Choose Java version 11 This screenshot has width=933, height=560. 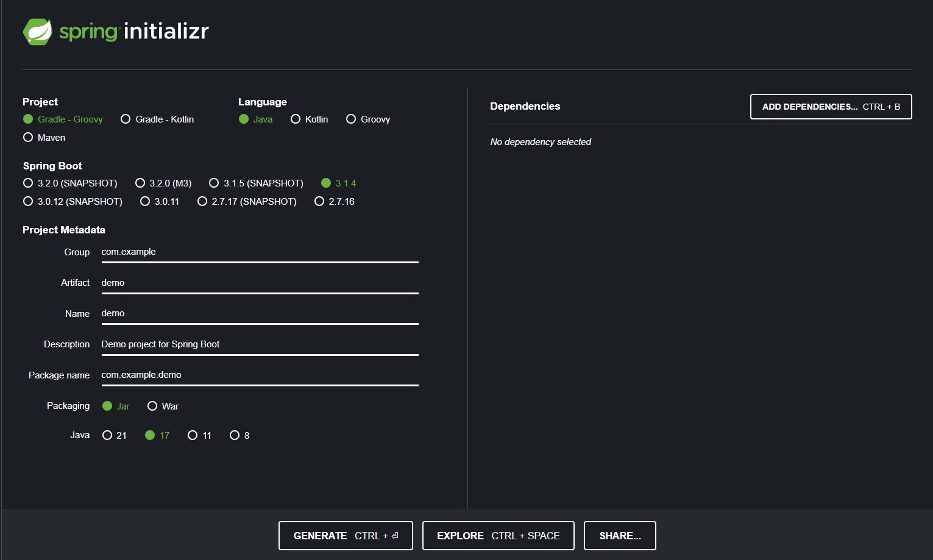199,436
